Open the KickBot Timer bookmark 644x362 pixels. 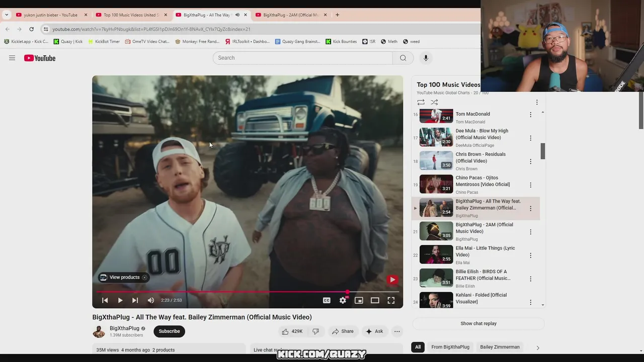coord(104,42)
